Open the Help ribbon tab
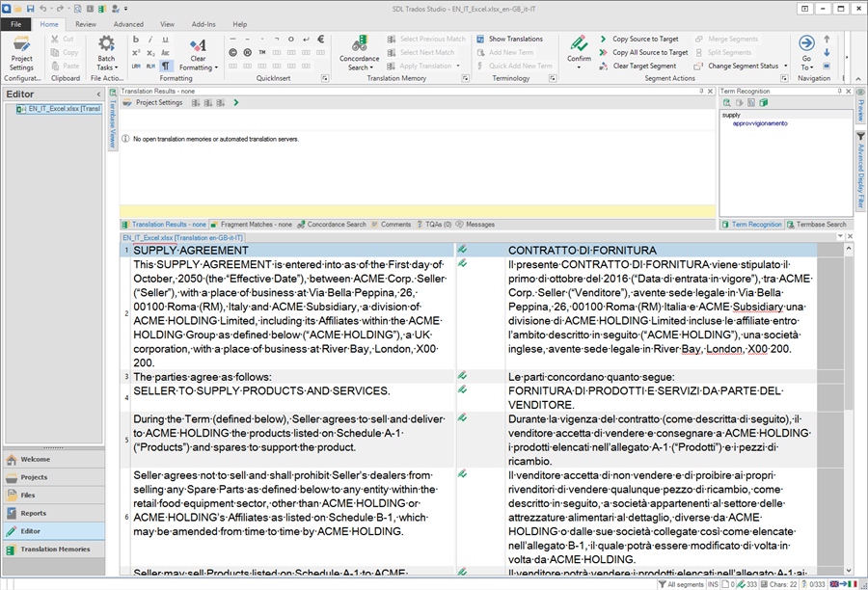This screenshot has width=868, height=590. coord(240,24)
